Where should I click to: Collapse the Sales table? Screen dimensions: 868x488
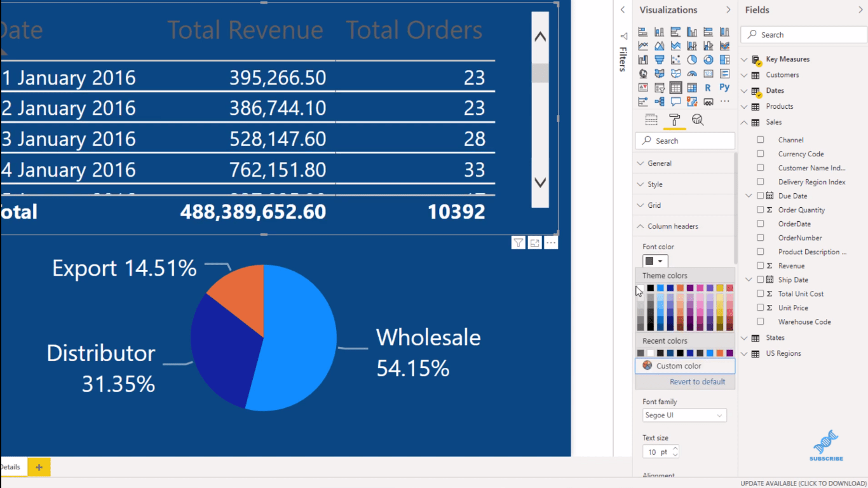(744, 122)
